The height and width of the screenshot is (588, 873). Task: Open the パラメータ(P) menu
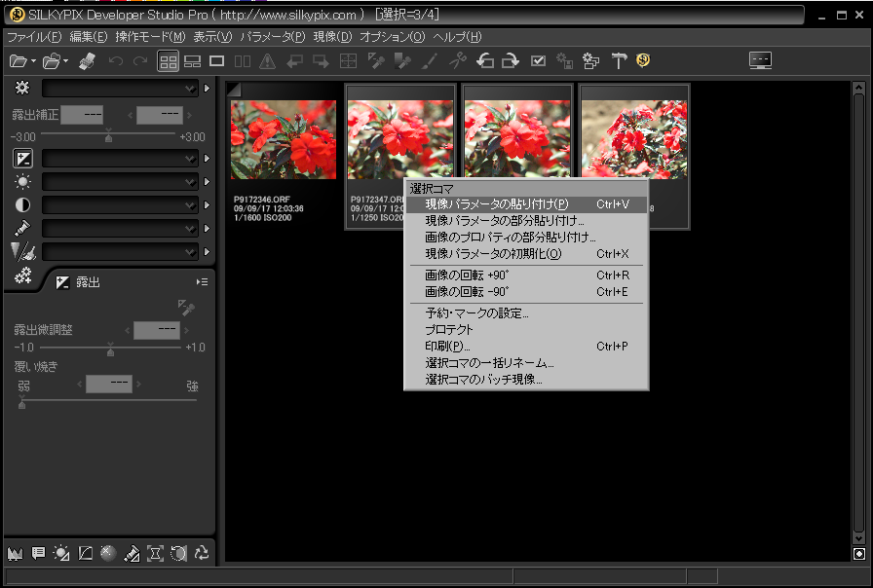click(x=273, y=37)
